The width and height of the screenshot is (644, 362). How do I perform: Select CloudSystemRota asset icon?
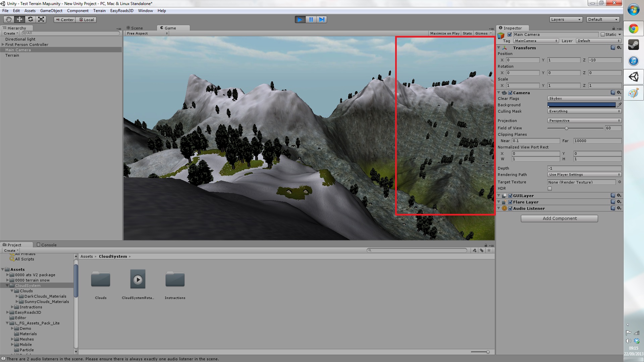[x=138, y=279]
